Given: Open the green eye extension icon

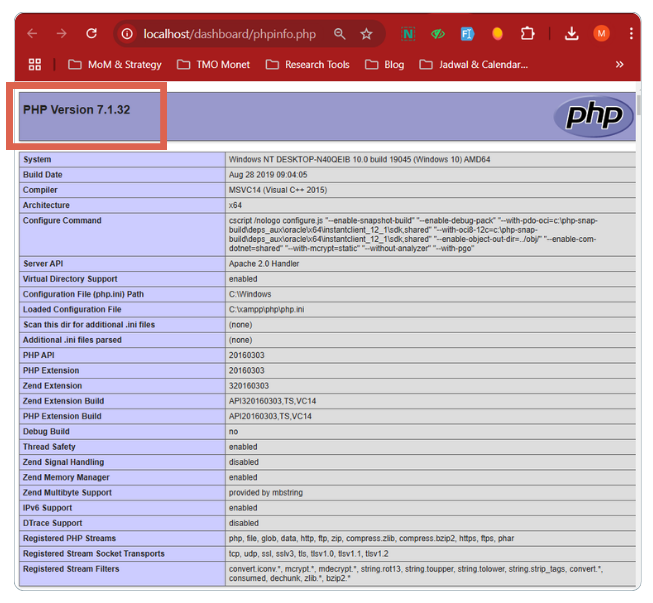Looking at the screenshot, I should (x=438, y=34).
